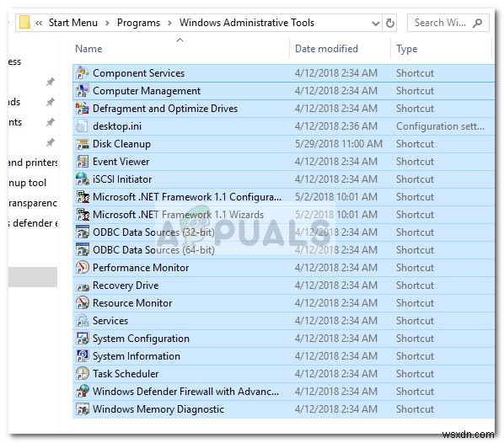Click the Performance Monitor icon
The image size is (504, 443).
click(83, 267)
